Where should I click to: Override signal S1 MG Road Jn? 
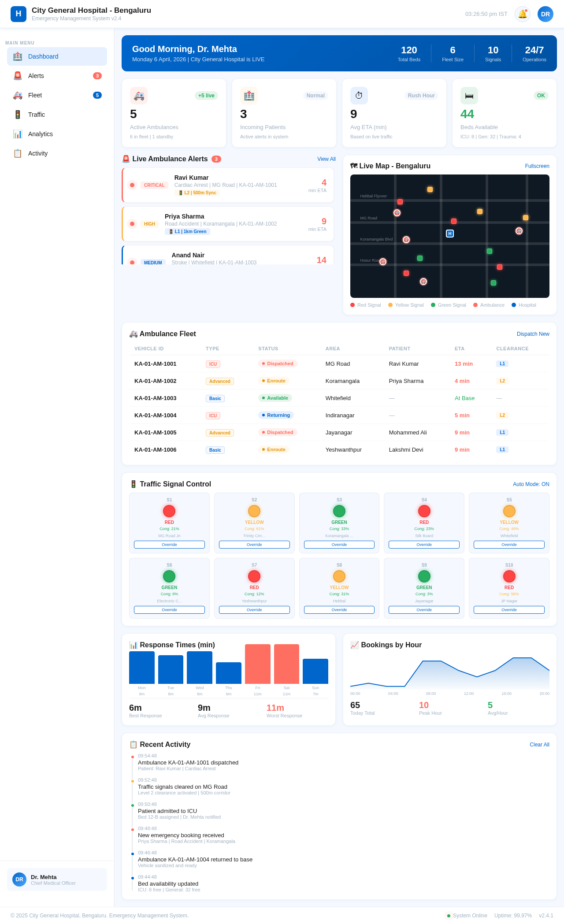tap(169, 545)
